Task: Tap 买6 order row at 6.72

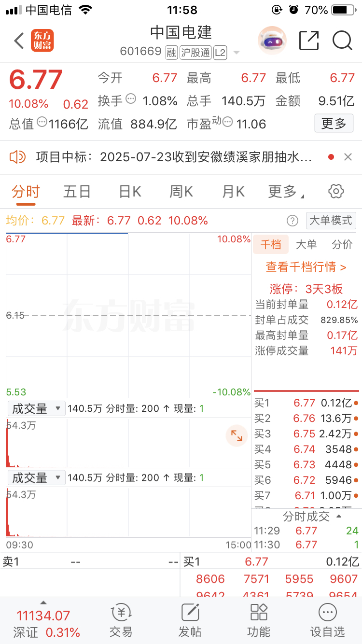Action: pos(306,480)
